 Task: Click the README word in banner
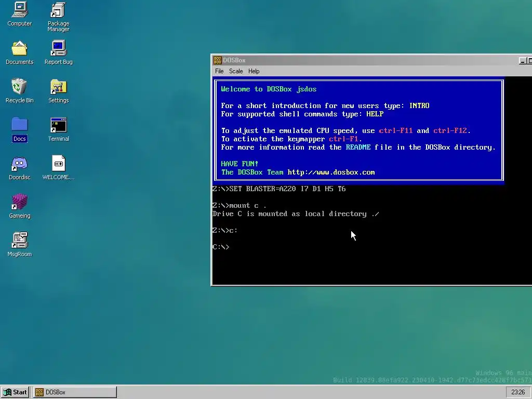(358, 147)
